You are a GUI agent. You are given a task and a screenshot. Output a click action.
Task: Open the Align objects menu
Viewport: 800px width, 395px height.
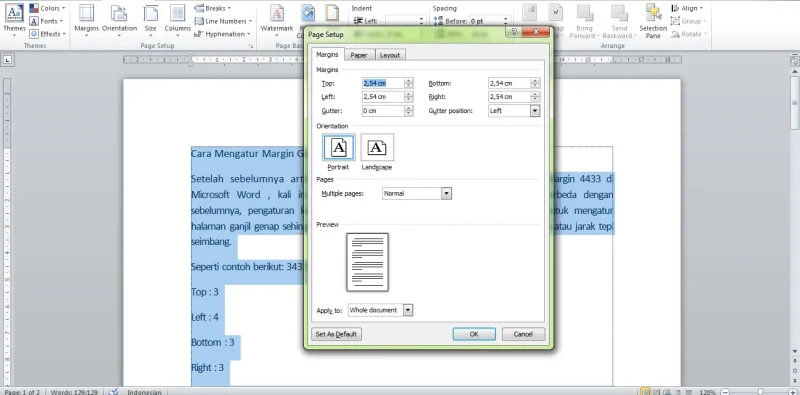click(x=687, y=8)
